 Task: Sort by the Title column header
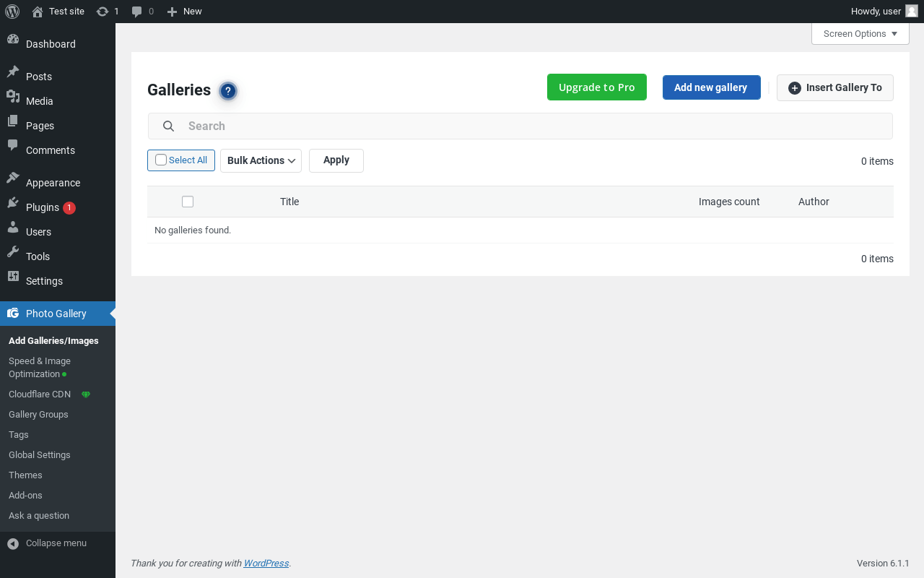click(x=289, y=202)
